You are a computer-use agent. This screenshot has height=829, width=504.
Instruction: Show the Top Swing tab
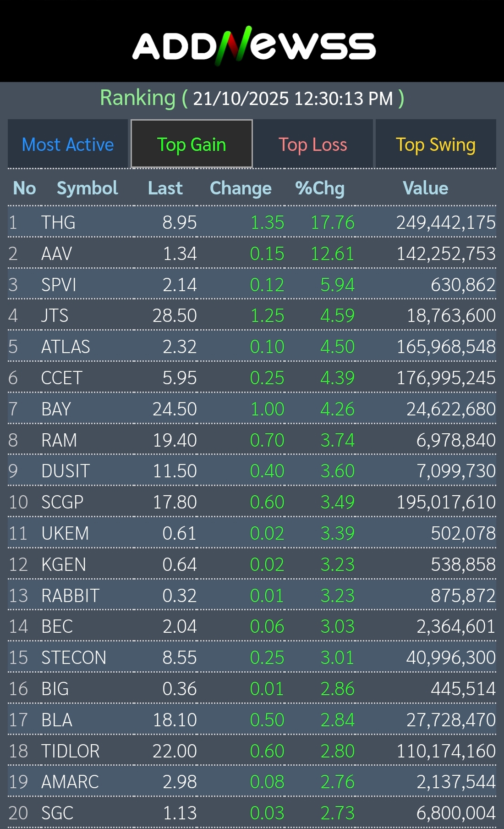pyautogui.click(x=435, y=144)
